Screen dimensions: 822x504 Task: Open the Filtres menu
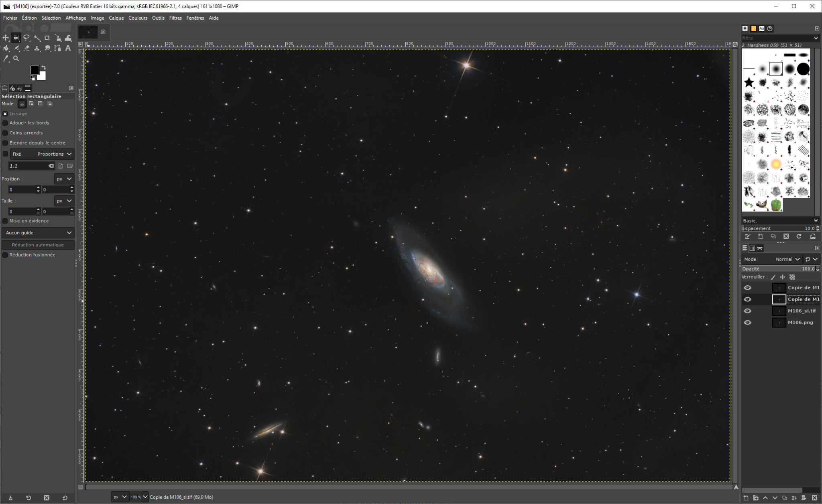tap(175, 18)
